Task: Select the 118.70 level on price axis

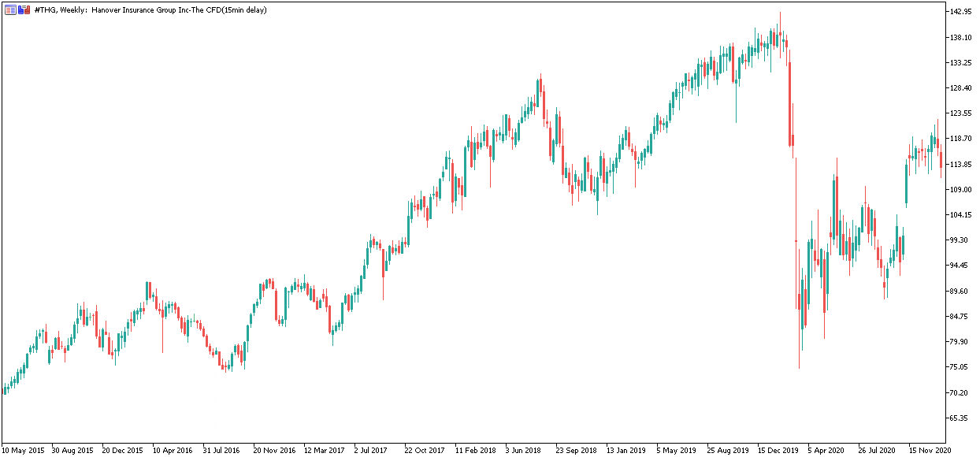Action: [x=960, y=139]
